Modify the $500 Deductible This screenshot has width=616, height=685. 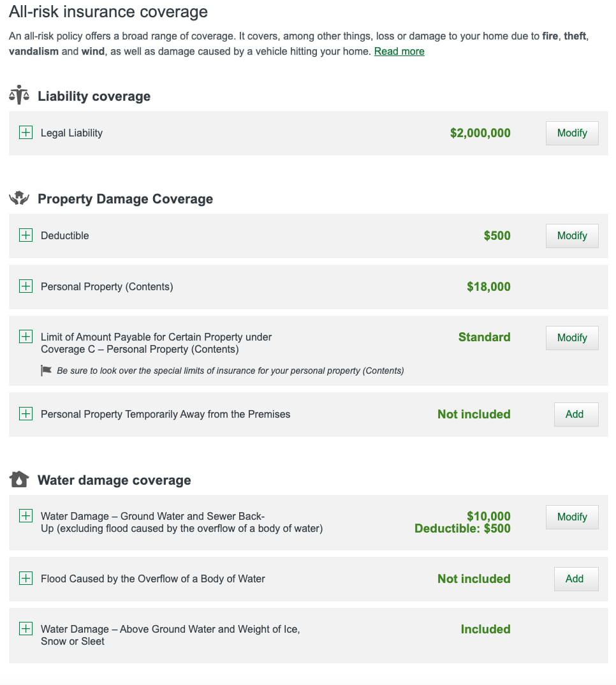coord(572,236)
